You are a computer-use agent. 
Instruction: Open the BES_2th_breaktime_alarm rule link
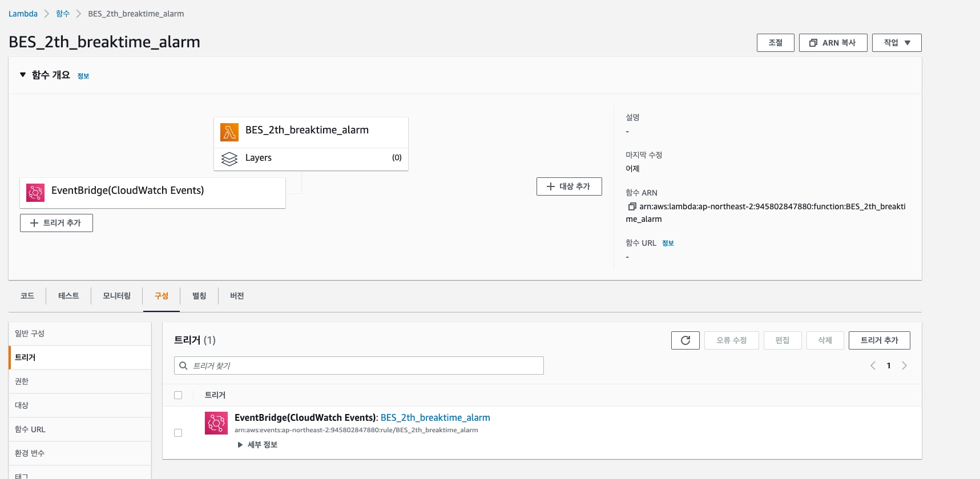pos(435,417)
